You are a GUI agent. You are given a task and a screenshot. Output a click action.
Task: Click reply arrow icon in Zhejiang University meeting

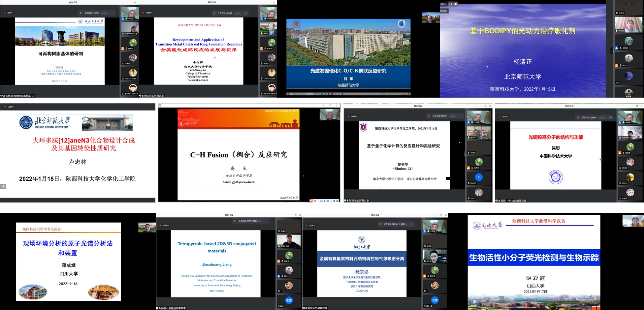click(x=412, y=224)
